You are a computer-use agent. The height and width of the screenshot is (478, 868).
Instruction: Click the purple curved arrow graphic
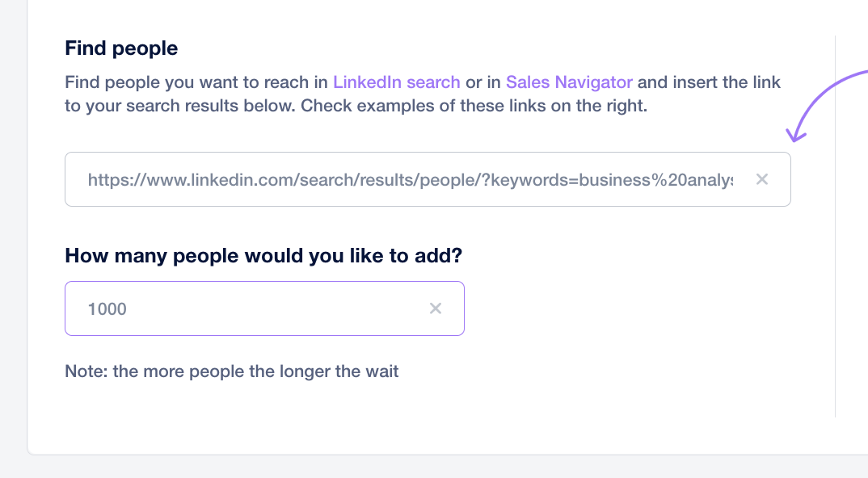[x=827, y=106]
